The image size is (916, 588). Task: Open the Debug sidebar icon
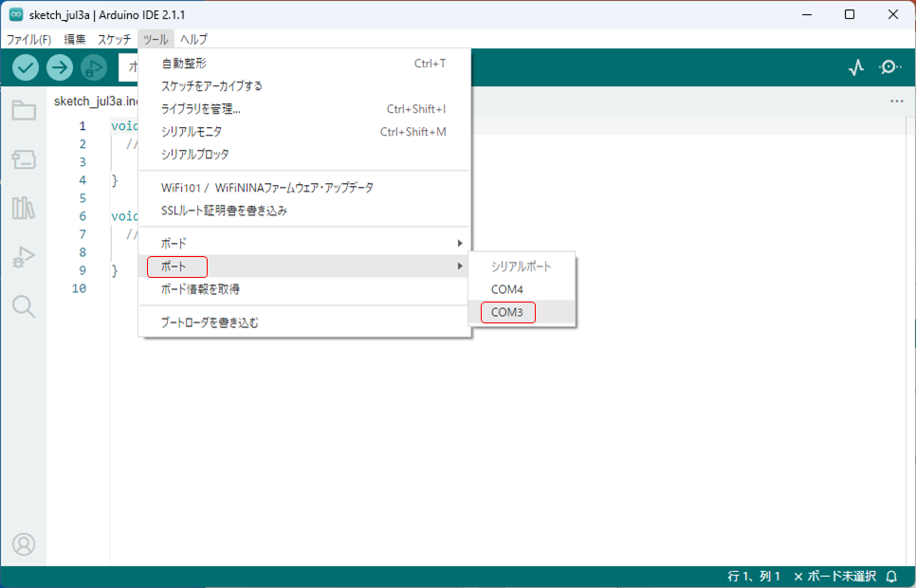tap(24, 257)
